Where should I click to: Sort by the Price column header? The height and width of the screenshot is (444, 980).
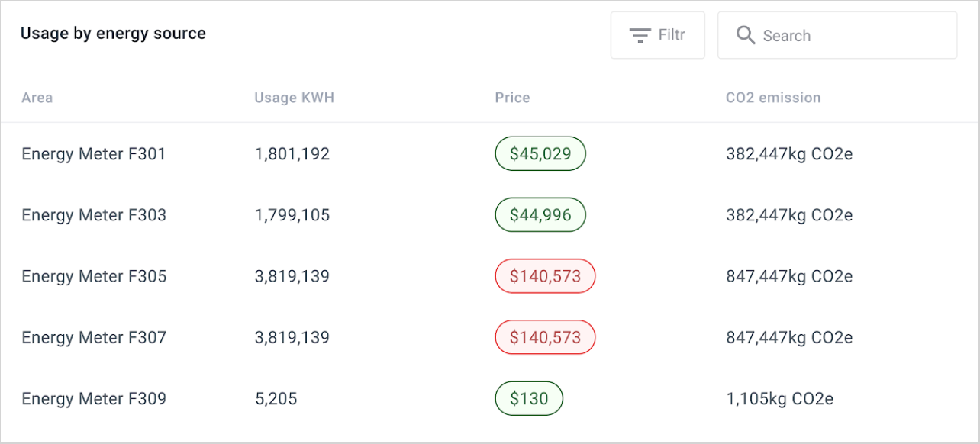point(512,98)
